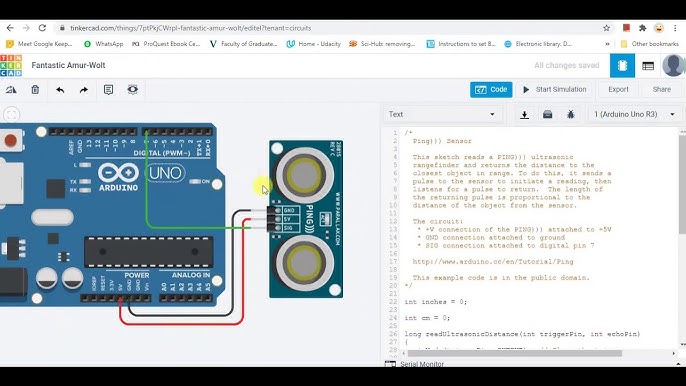Switch to component list view
686x386 pixels.
[x=648, y=66]
